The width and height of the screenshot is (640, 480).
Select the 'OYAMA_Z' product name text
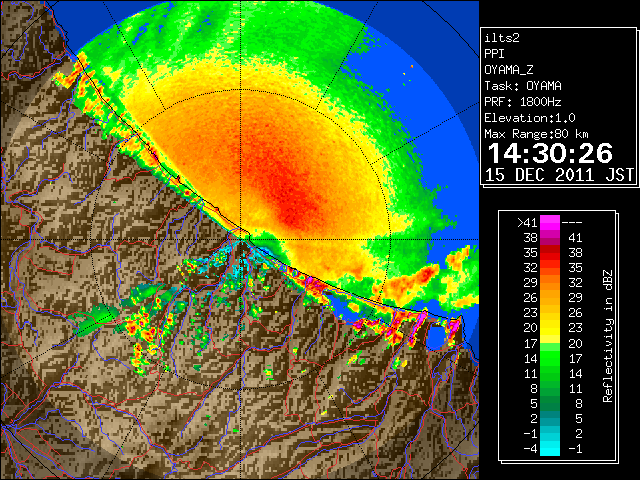509,70
